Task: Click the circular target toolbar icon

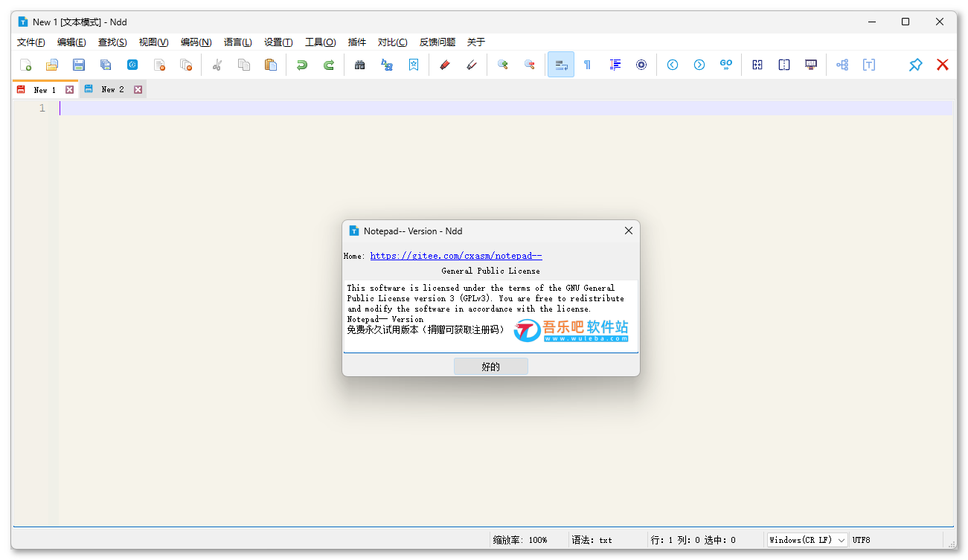Action: pos(641,65)
